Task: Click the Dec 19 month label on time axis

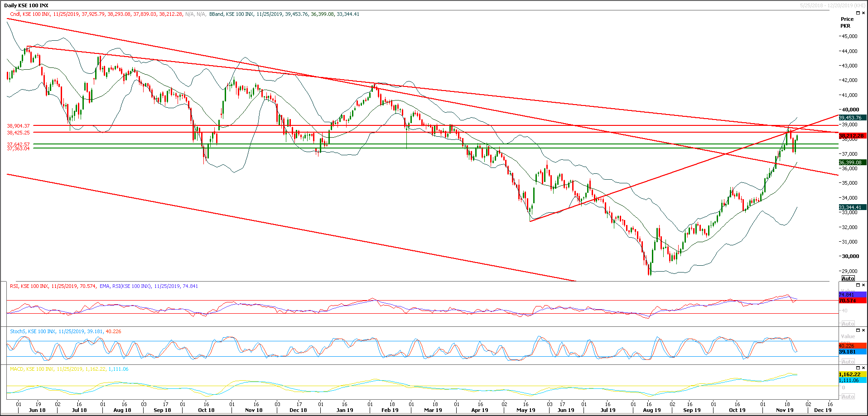Action: coord(823,410)
